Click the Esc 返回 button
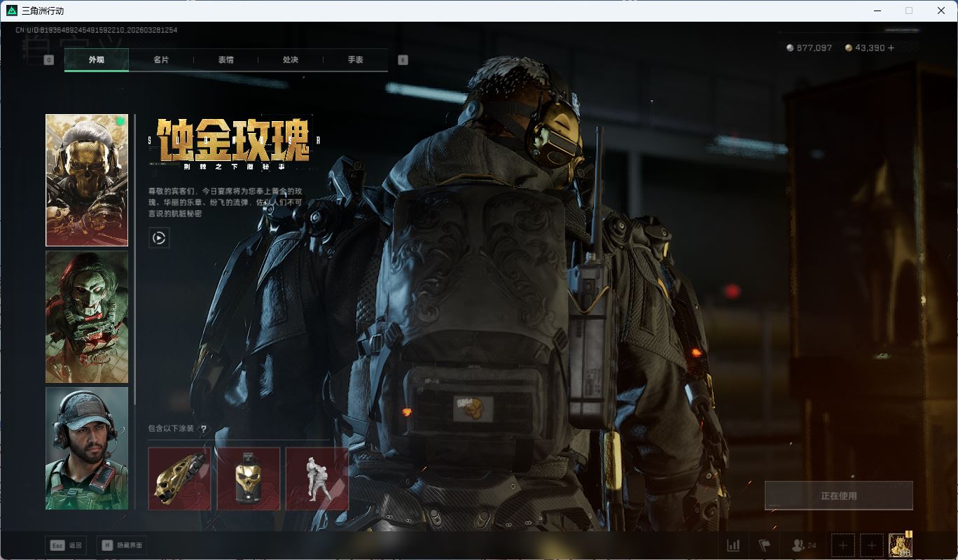This screenshot has width=958, height=560. (x=66, y=545)
